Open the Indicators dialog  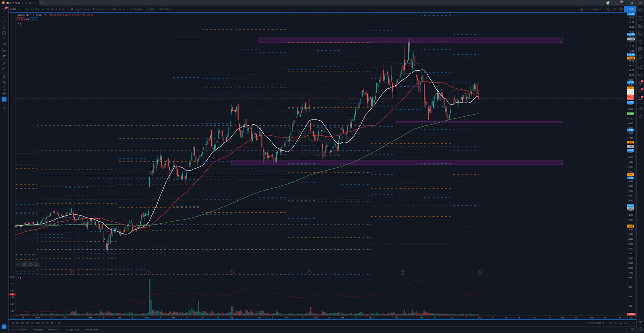coord(99,9)
